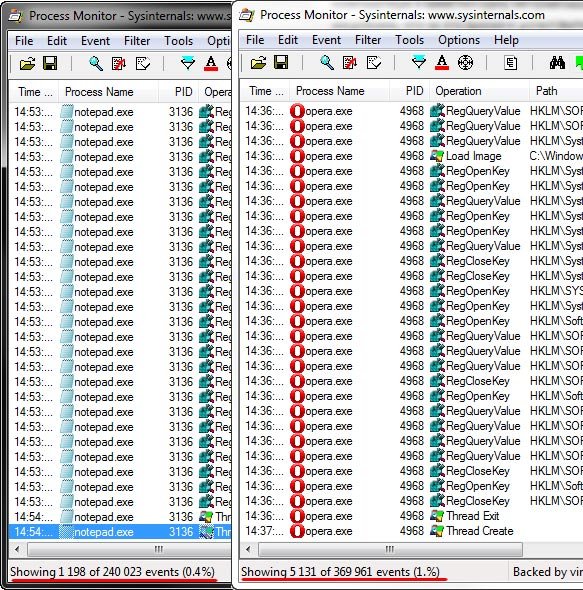Clear display icon in the right window toolbar

[374, 63]
